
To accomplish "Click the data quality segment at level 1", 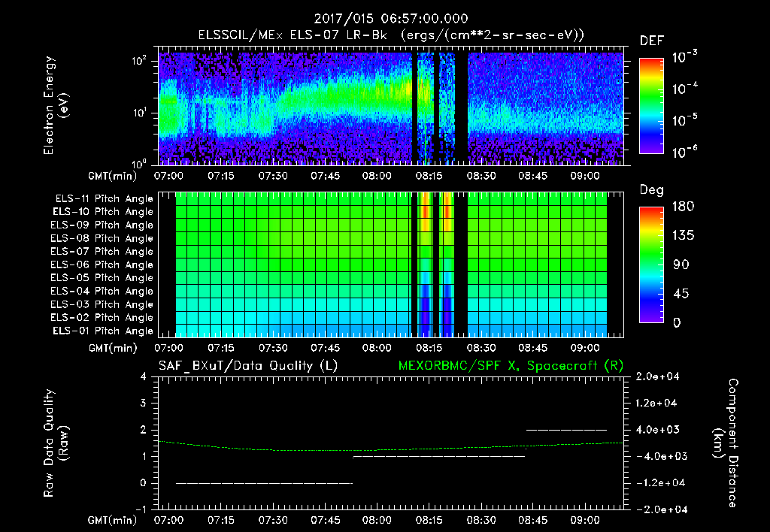I will [439, 456].
